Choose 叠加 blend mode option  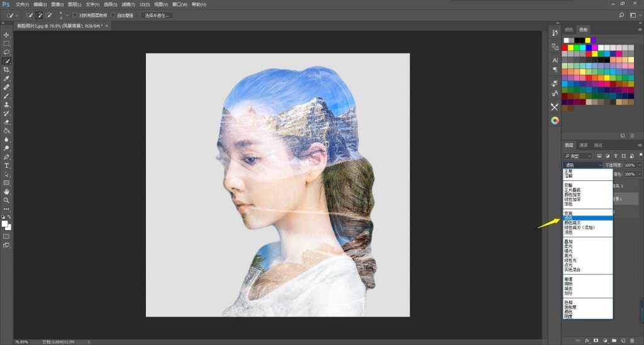click(569, 241)
